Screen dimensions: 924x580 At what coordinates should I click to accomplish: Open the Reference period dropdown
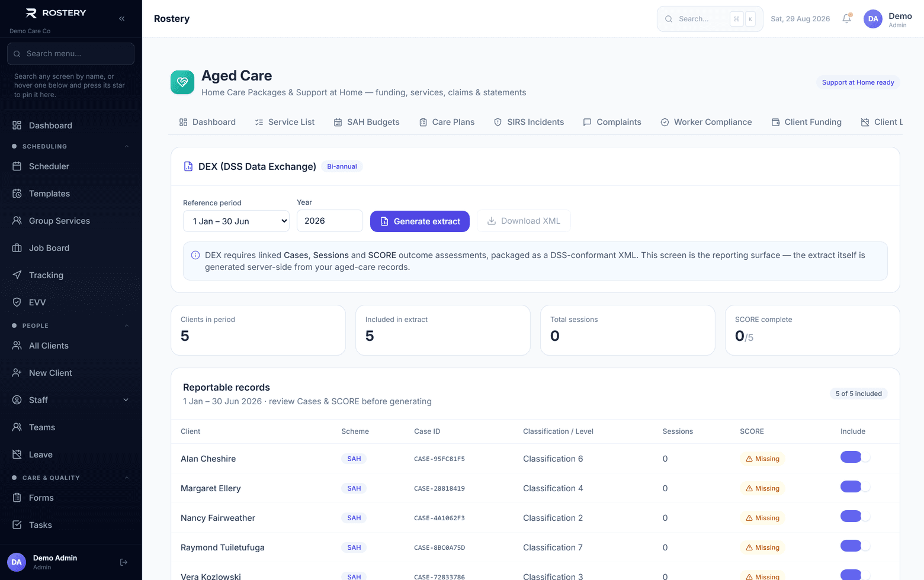pyautogui.click(x=236, y=221)
